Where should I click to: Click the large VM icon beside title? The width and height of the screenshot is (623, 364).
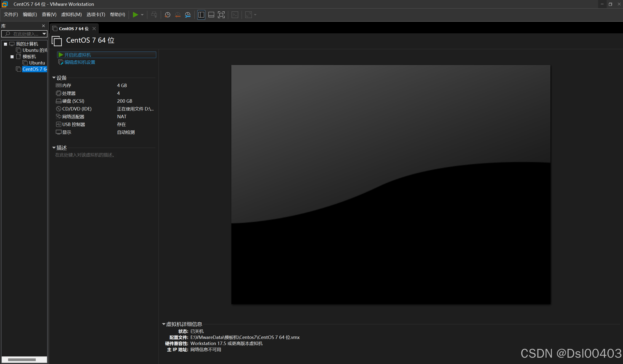57,41
